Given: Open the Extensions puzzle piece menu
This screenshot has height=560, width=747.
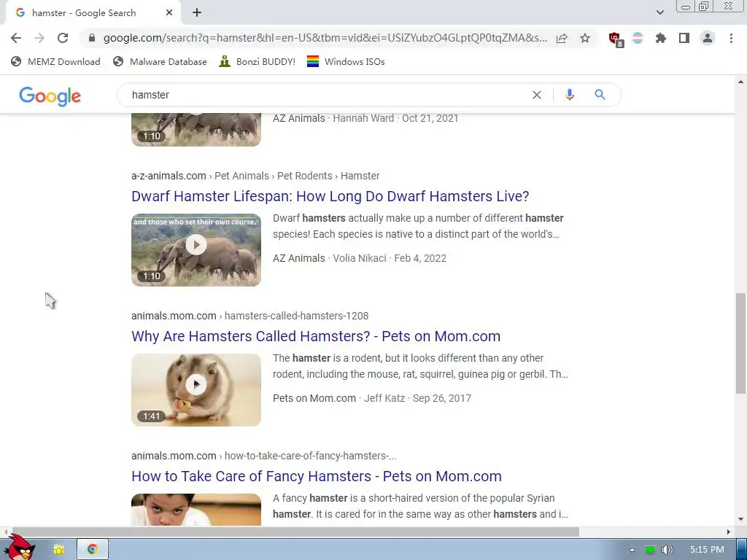Looking at the screenshot, I should tap(661, 38).
